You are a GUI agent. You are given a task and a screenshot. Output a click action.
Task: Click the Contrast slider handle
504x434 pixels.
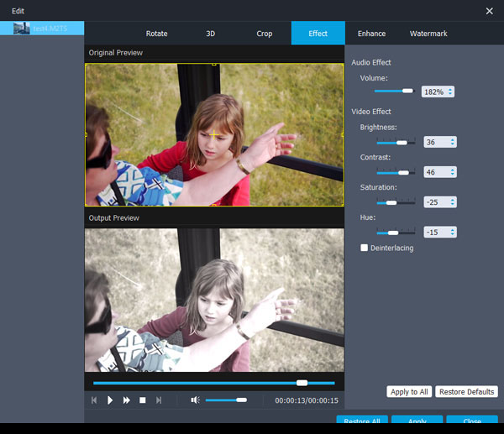click(x=404, y=173)
